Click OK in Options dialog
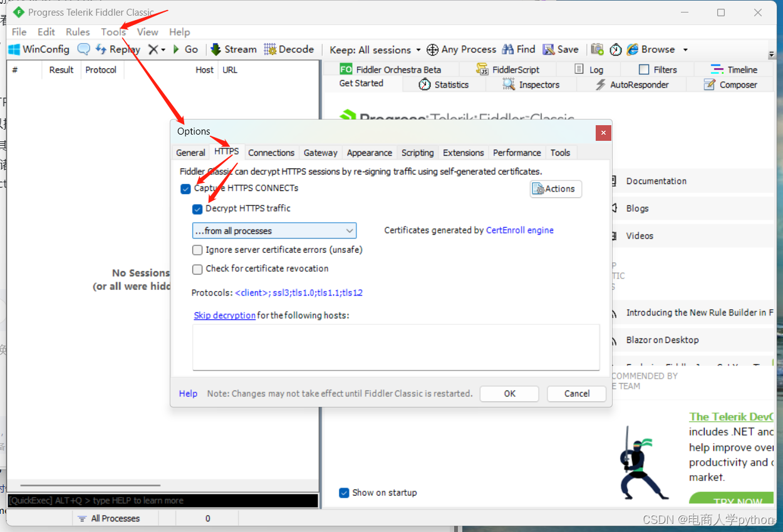Screen dimensions: 783x532 tap(509, 394)
